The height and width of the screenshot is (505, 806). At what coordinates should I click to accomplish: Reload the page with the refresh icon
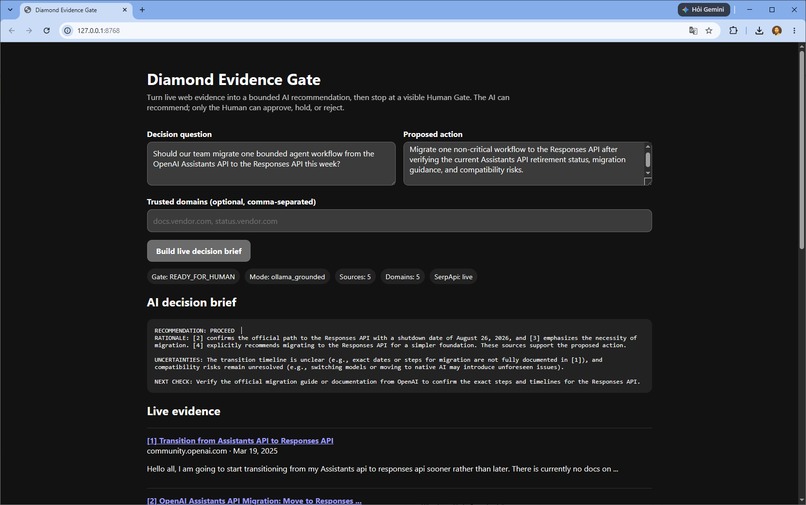46,31
